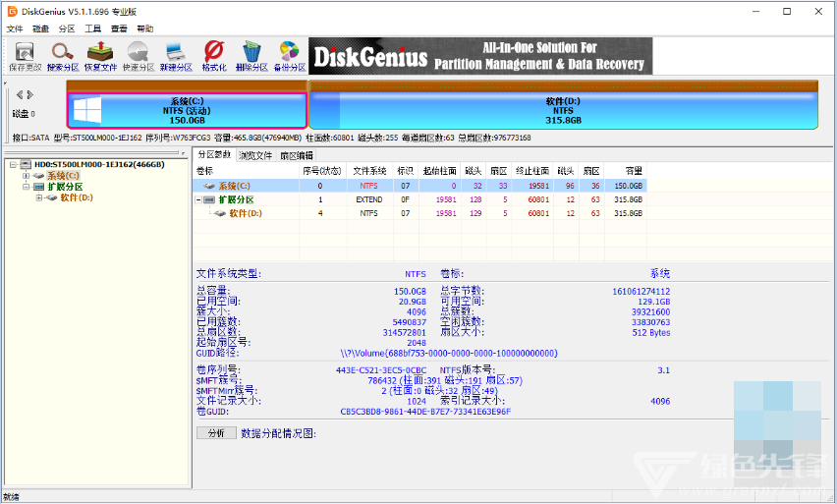
Task: Click the Save Changes (保存更改) toolbar icon
Action: point(25,57)
